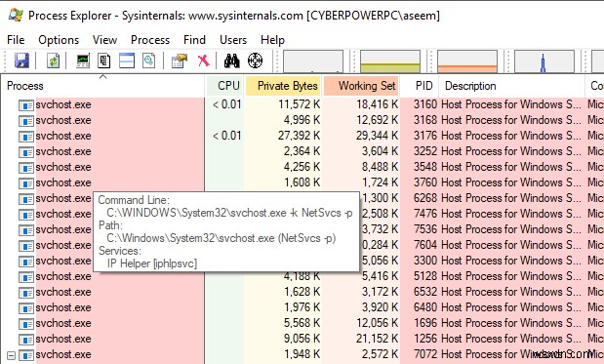Click PID value 7604
The width and height of the screenshot is (604, 364).
point(425,245)
